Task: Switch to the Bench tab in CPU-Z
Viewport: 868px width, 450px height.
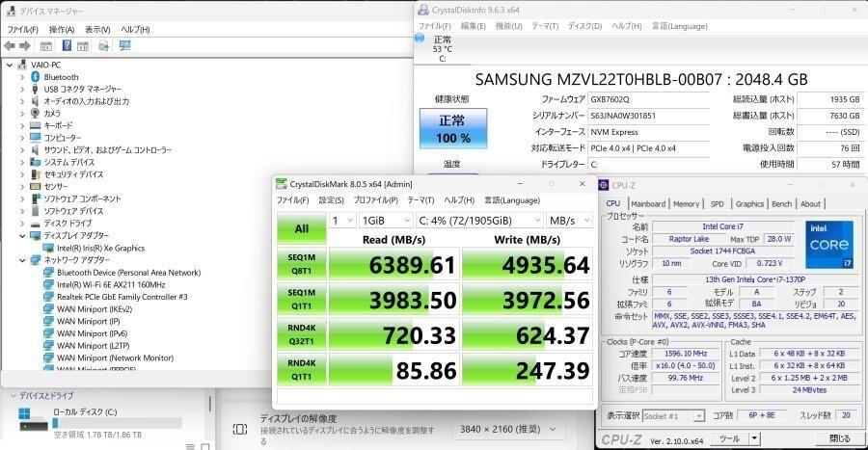Action: click(x=781, y=204)
